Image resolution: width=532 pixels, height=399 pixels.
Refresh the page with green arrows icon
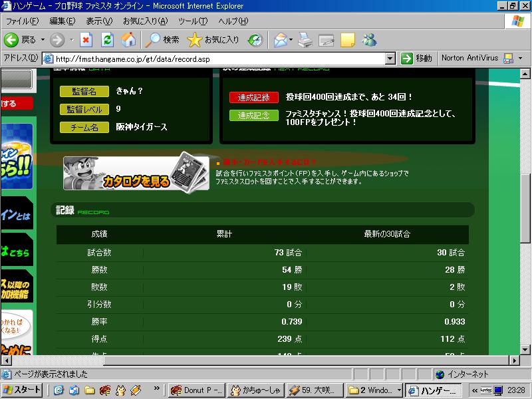coord(107,40)
